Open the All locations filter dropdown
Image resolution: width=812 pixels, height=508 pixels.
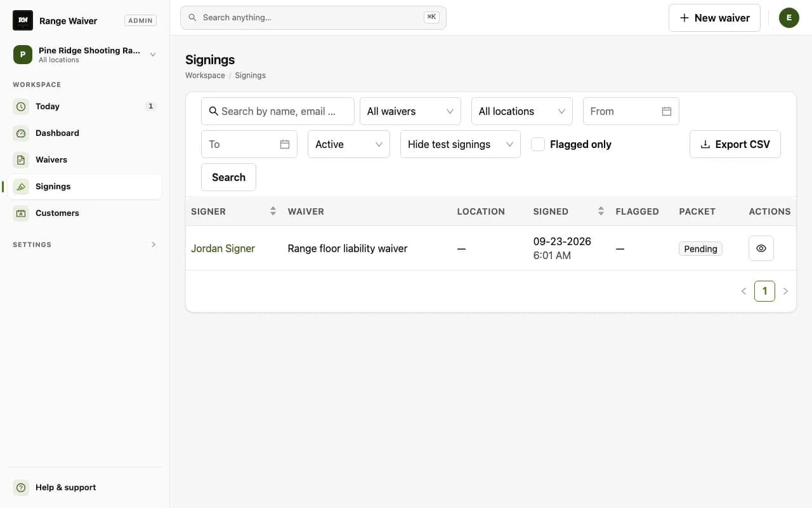coord(522,111)
